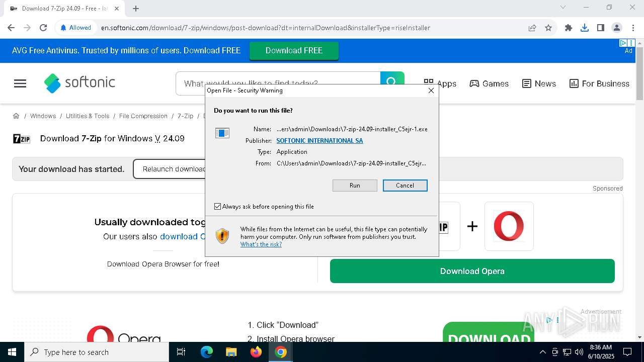The height and width of the screenshot is (362, 644).
Task: Uncheck Always ask before opening this file
Action: pos(217,207)
